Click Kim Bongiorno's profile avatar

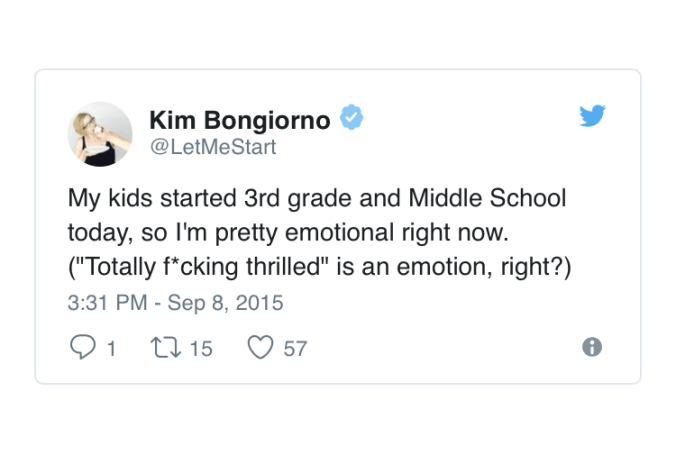[100, 133]
